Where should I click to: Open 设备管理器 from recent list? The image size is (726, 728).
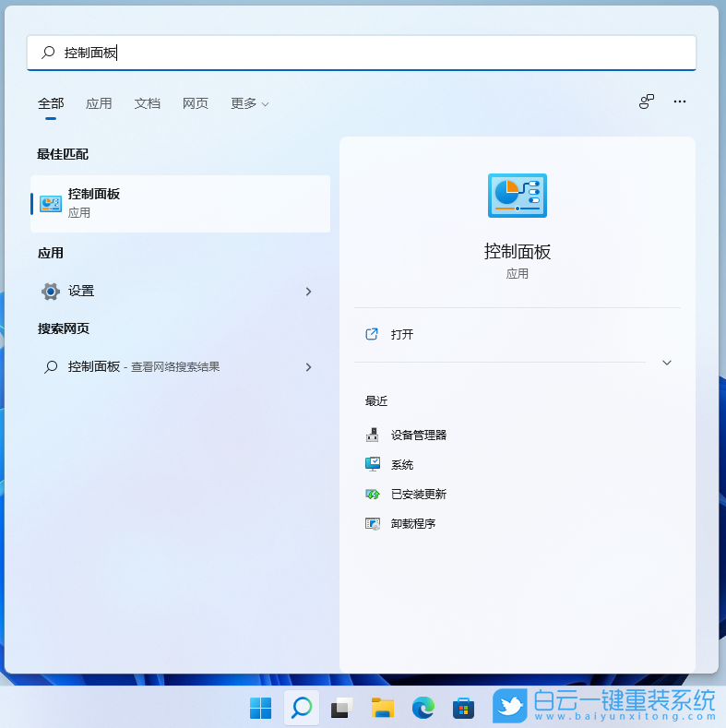coord(418,435)
